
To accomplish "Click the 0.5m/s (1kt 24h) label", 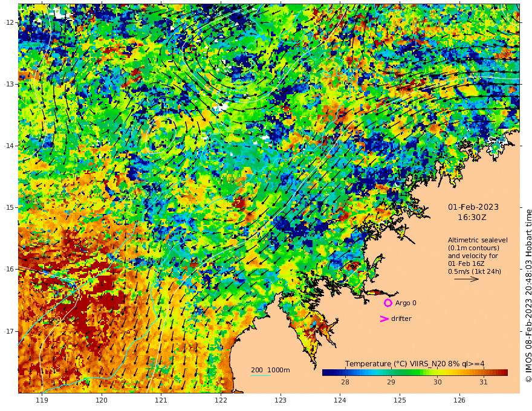I will (475, 271).
